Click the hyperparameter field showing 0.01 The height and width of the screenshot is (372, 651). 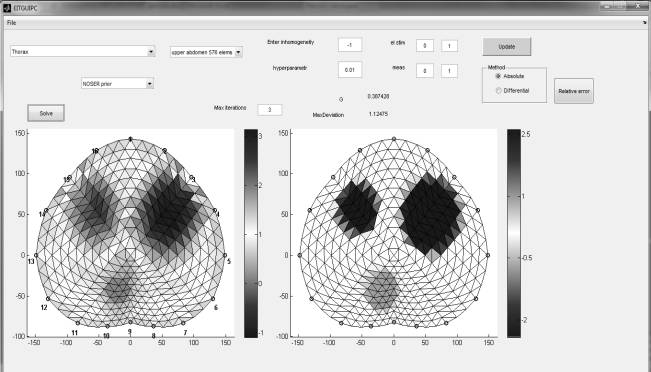click(x=350, y=70)
